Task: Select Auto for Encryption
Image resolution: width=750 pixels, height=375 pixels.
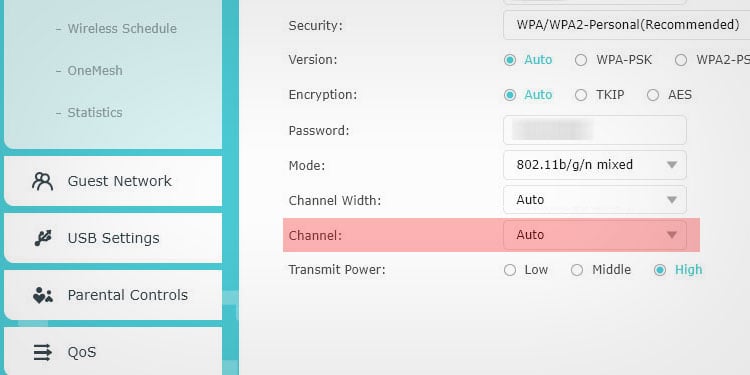Action: (510, 95)
